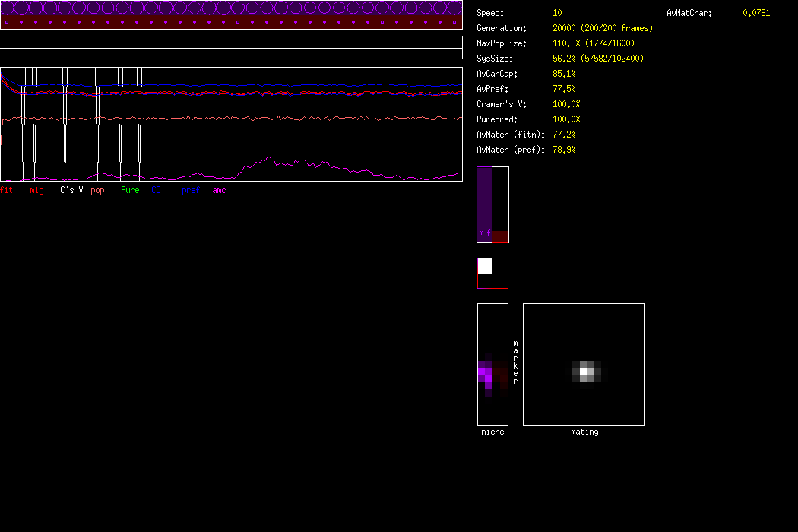Select the blue 'pref' legend label

coord(191,190)
